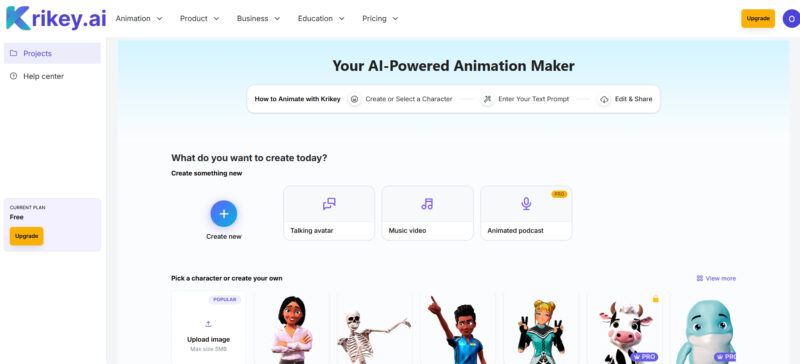
Task: Click the lock icon on cow character
Action: [656, 298]
